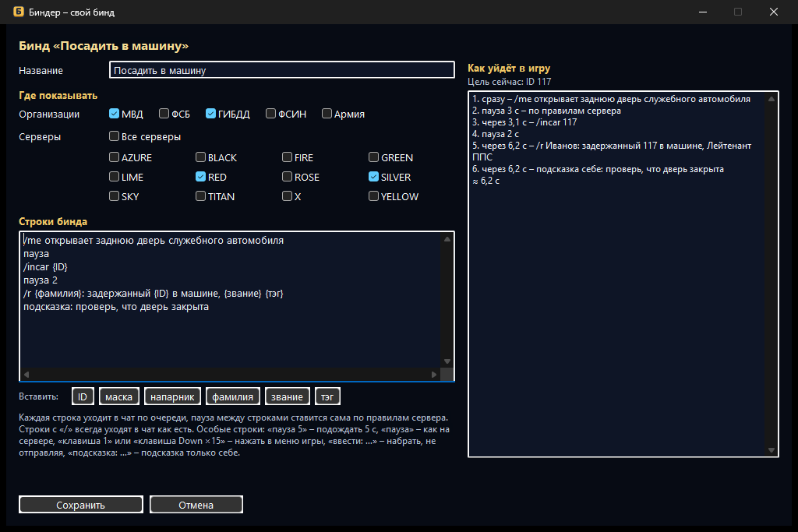
Task: Save the bind with Сохранить
Action: (81, 505)
